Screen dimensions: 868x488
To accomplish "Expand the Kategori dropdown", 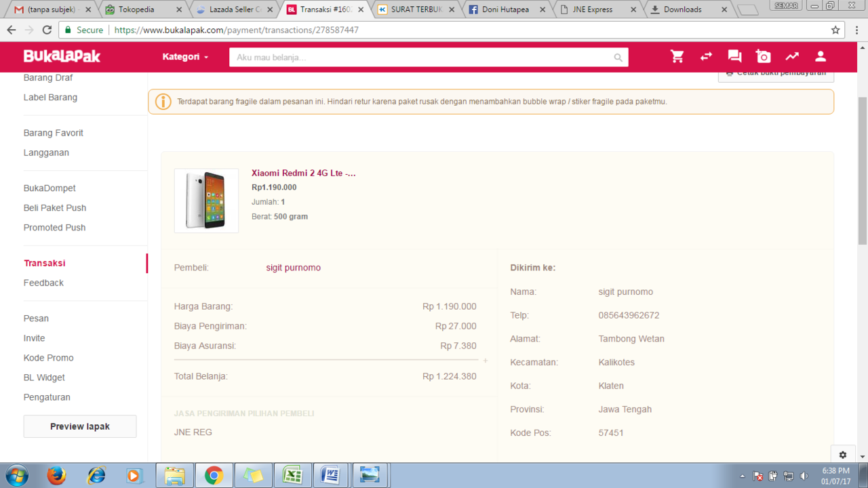I will point(185,57).
